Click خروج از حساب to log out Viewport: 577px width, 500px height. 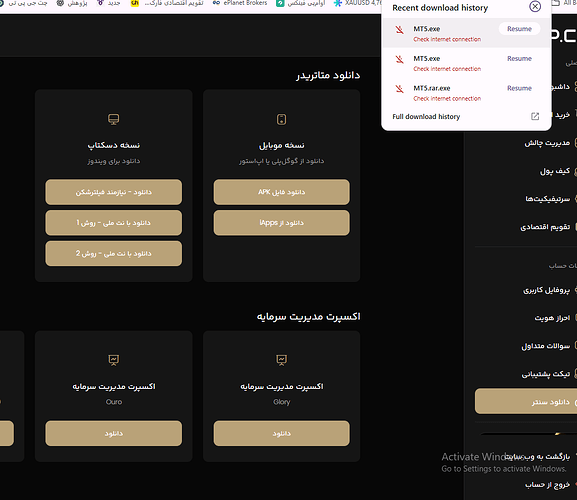(x=547, y=485)
